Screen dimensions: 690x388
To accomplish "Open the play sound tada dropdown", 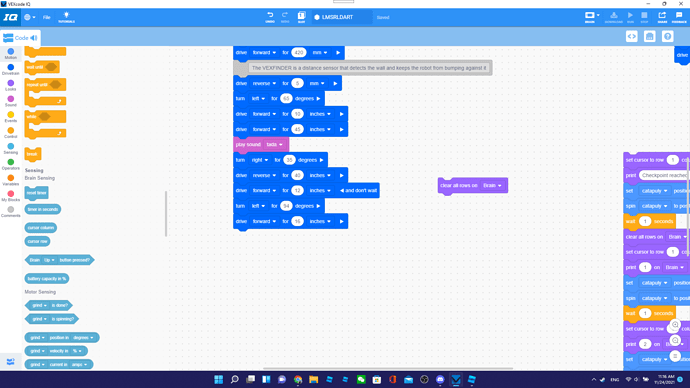I will 274,144.
